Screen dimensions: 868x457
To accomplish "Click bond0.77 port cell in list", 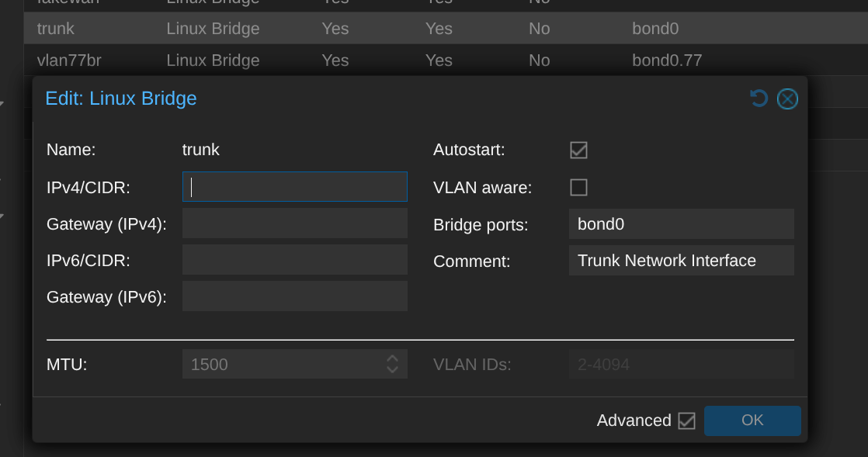I will [x=667, y=60].
